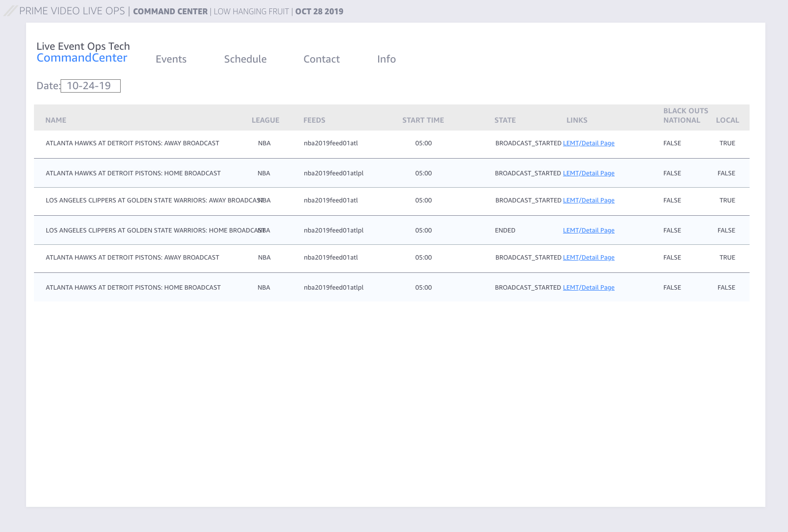Image resolution: width=788 pixels, height=532 pixels.
Task: Open the Info tab
Action: click(x=387, y=59)
